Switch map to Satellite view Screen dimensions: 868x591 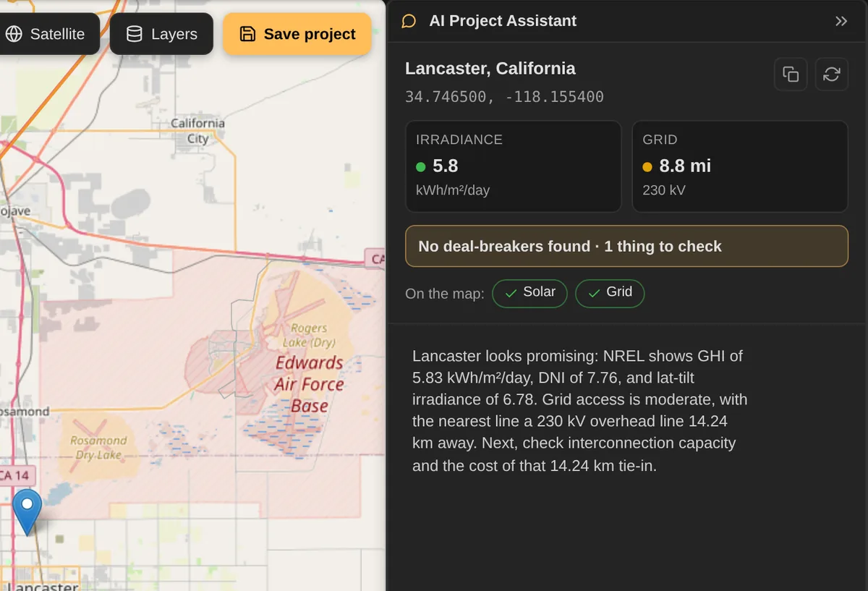pos(48,34)
